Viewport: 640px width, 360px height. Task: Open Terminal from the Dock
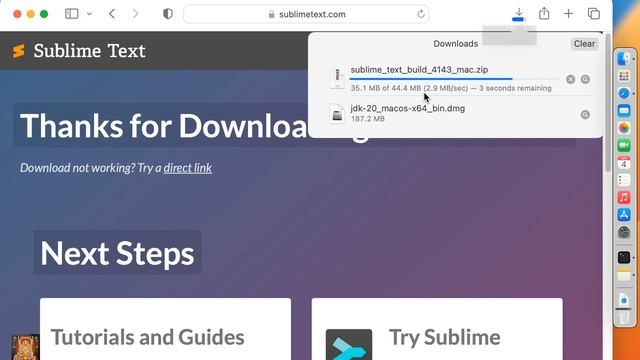[x=624, y=258]
